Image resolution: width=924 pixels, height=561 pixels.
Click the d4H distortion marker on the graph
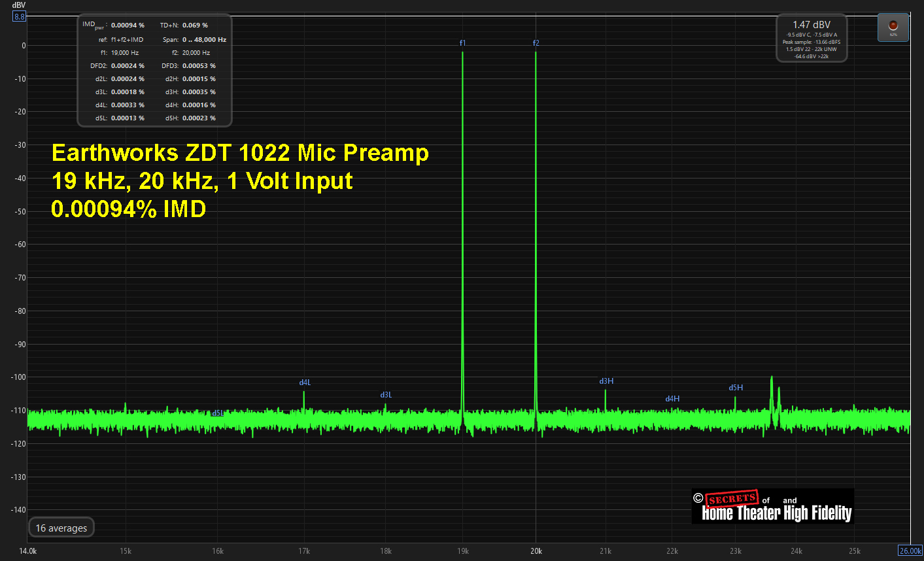(672, 399)
